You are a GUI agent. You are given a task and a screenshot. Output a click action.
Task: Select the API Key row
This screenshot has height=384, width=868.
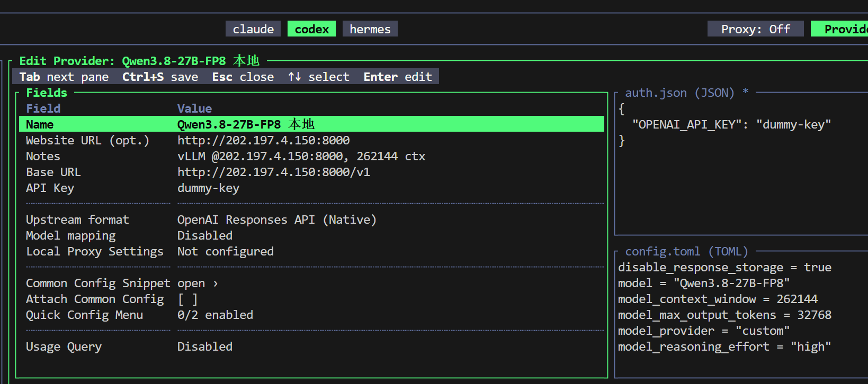click(312, 188)
